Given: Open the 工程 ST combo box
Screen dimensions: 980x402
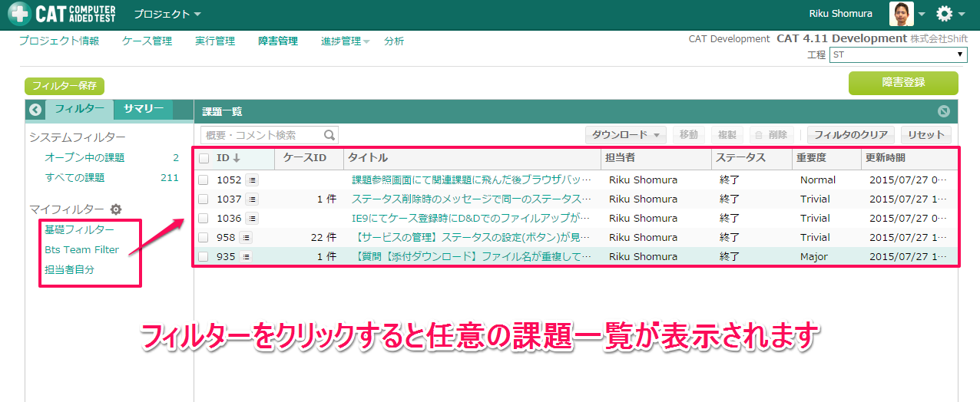Looking at the screenshot, I should coord(898,55).
